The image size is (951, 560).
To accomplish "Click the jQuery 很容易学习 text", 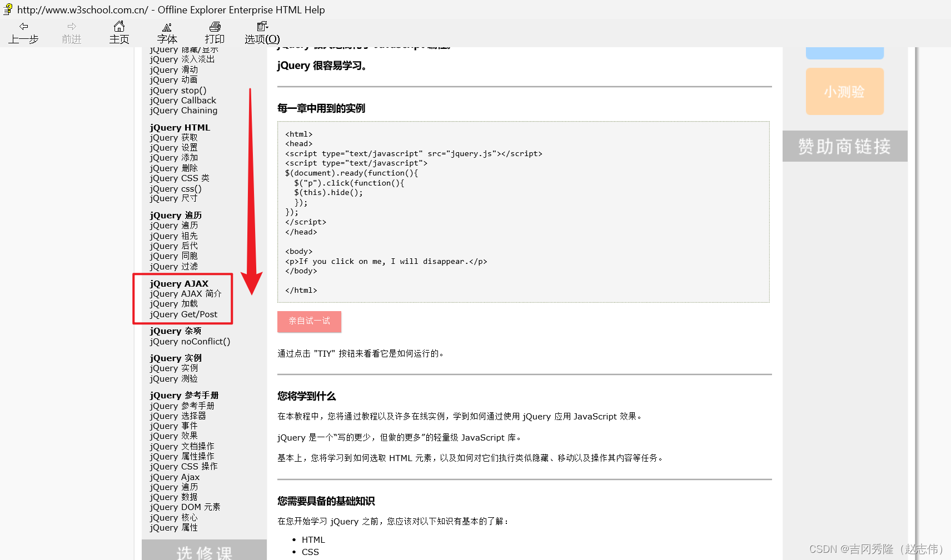I will 322,66.
